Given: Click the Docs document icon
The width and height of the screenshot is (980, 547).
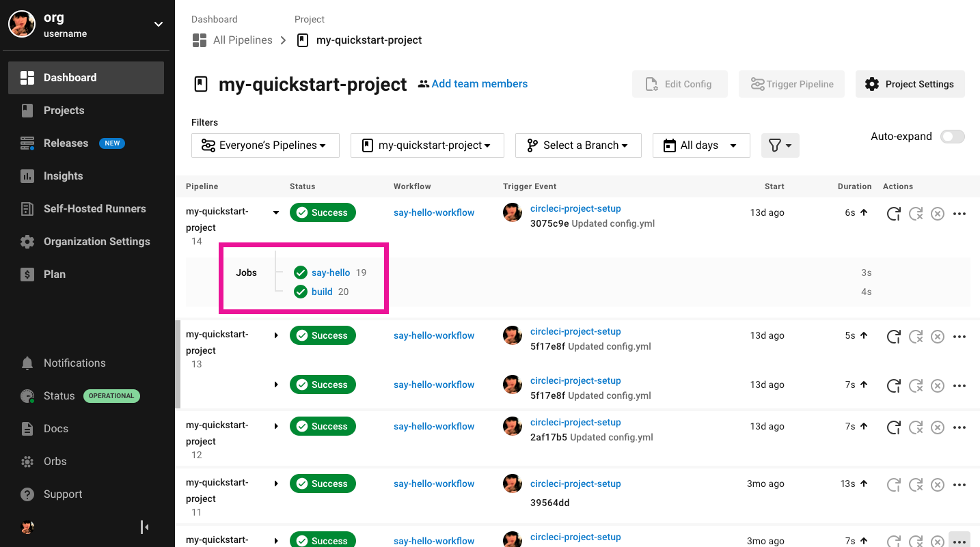Looking at the screenshot, I should point(27,429).
